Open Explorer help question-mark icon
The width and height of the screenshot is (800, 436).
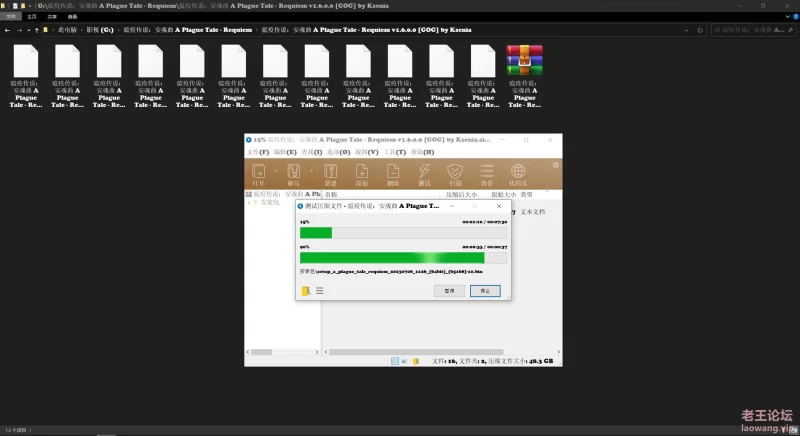[795, 17]
